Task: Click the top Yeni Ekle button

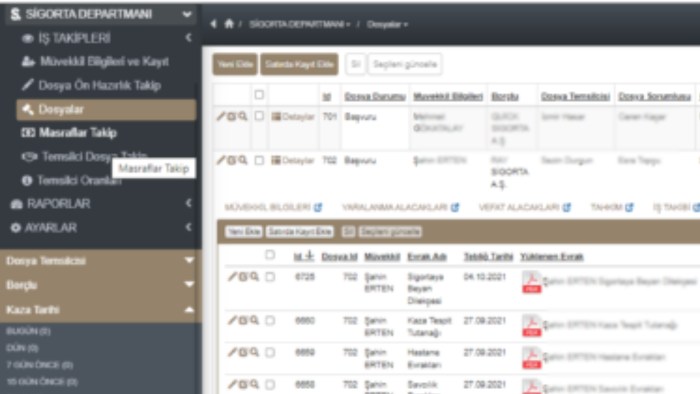Action: [235, 64]
